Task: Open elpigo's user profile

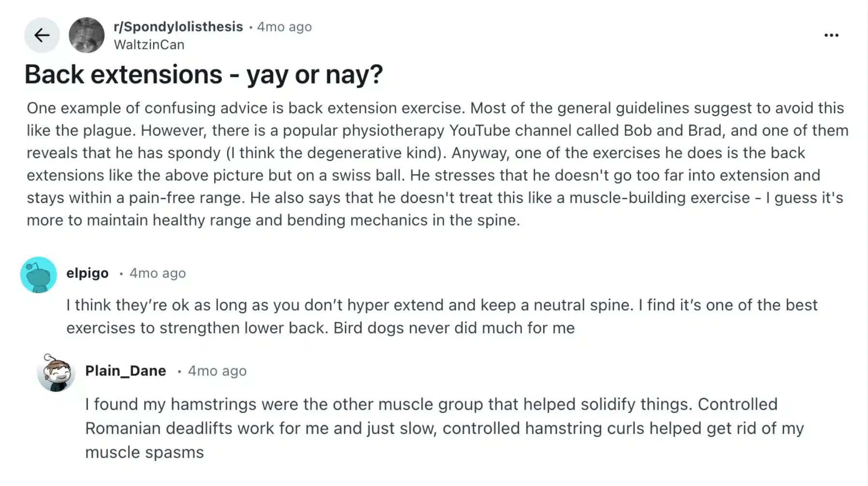Action: point(87,273)
